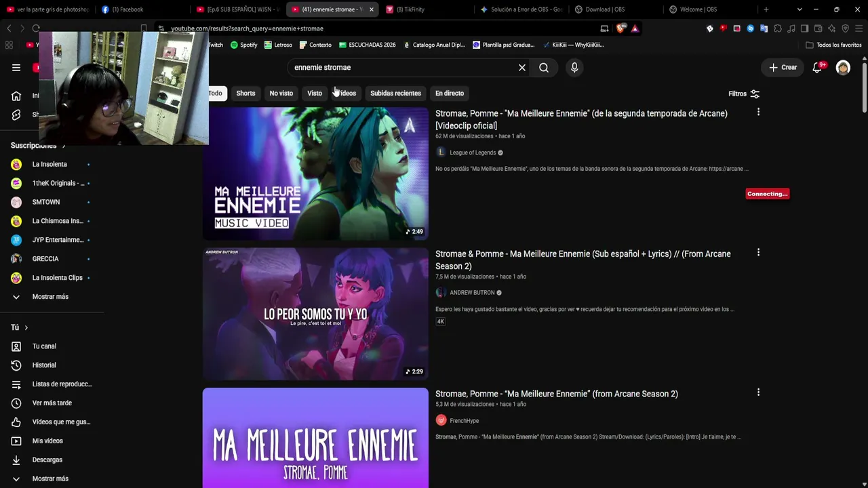Select the No visto filter chip
Screen dimensions: 868x488
pyautogui.click(x=281, y=94)
